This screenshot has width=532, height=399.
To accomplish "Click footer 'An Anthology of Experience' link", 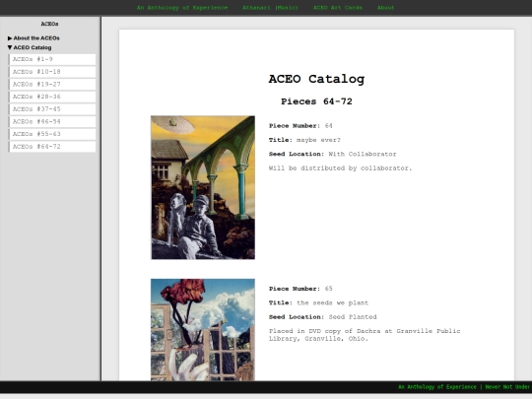I will pyautogui.click(x=437, y=387).
